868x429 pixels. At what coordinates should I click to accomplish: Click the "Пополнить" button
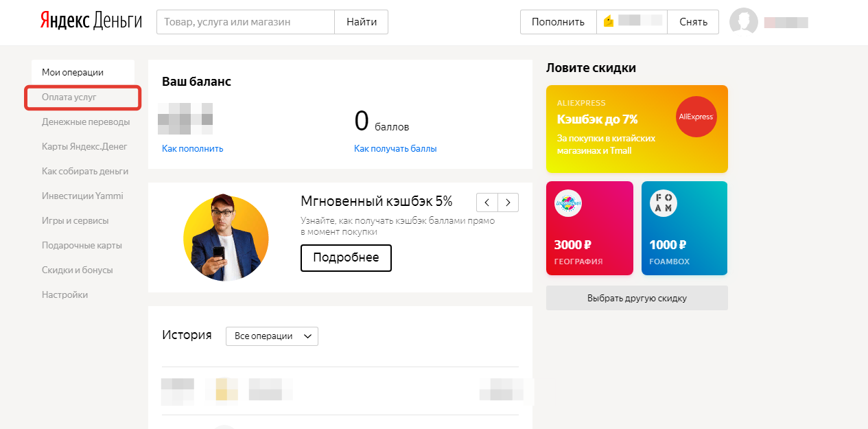pyautogui.click(x=558, y=21)
